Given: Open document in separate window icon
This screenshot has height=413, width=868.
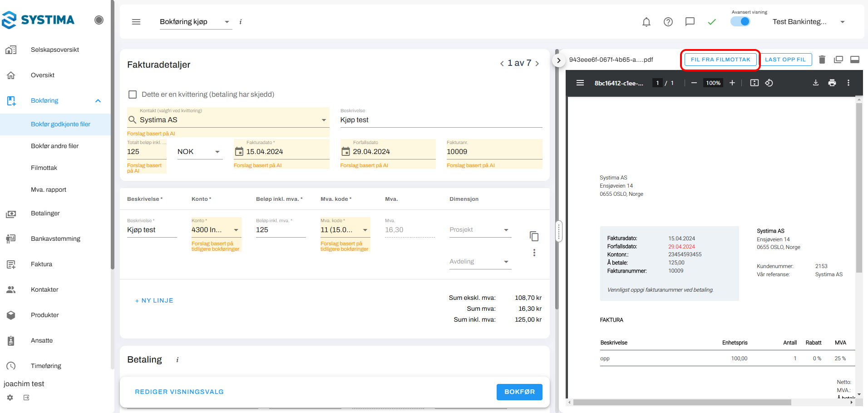Looking at the screenshot, I should [x=838, y=60].
